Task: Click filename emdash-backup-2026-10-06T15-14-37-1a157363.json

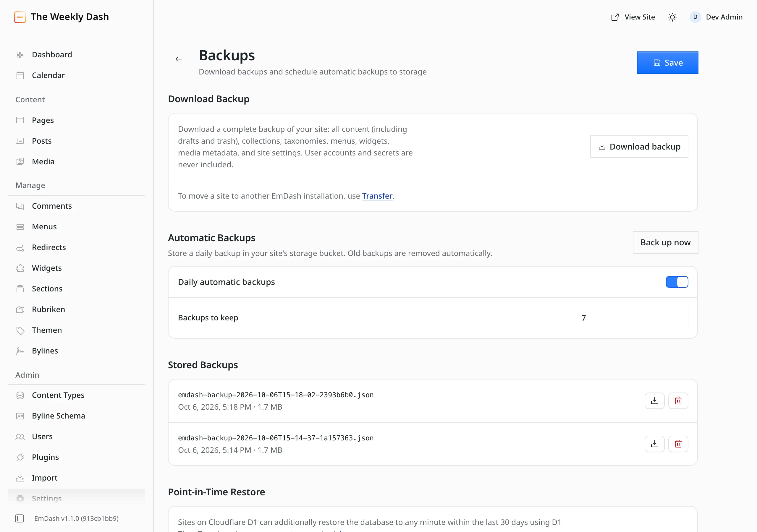Action: [276, 438]
